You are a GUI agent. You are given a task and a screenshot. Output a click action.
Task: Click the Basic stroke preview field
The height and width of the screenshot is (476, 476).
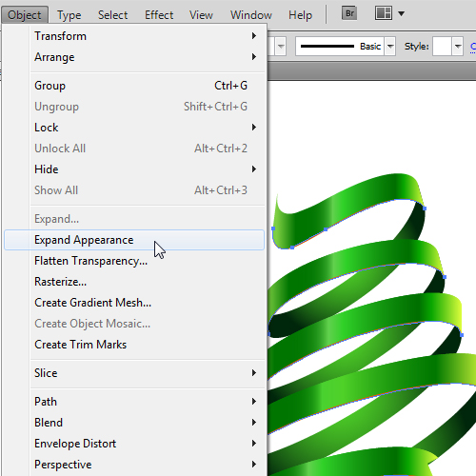[340, 47]
